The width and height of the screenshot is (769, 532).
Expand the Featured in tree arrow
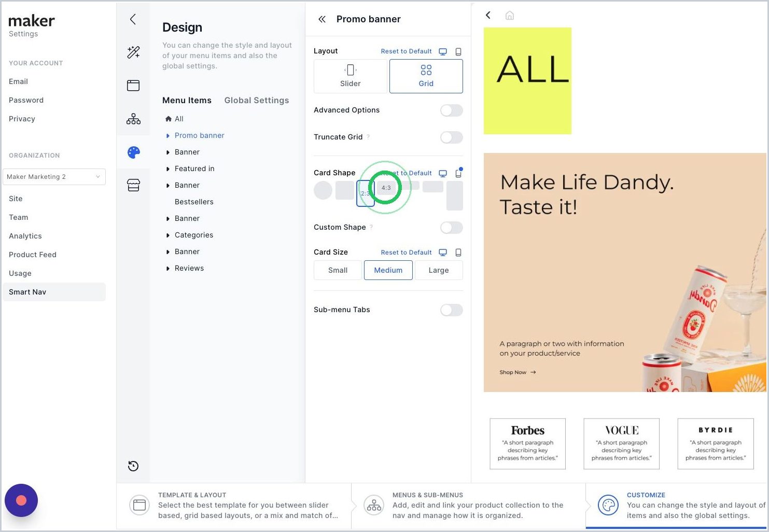[167, 169]
